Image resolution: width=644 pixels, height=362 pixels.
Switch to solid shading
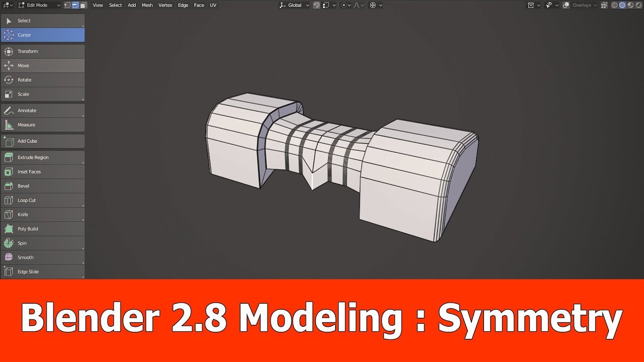coord(622,5)
